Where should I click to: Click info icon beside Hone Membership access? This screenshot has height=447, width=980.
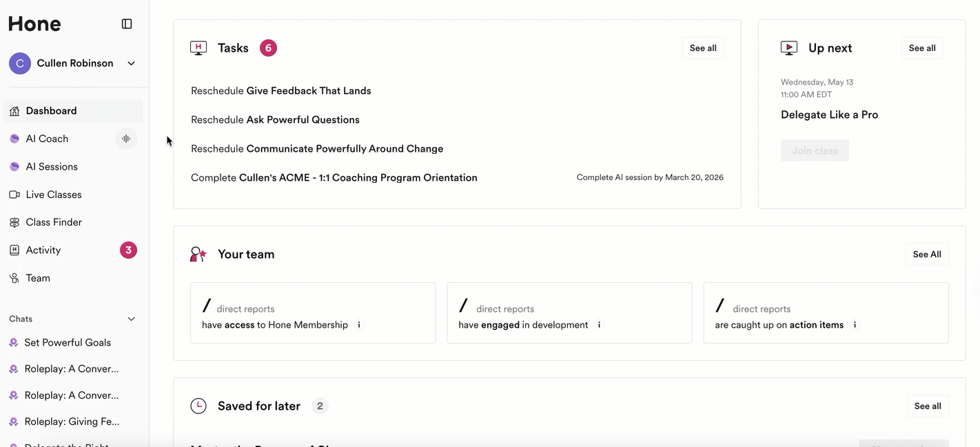tap(359, 325)
